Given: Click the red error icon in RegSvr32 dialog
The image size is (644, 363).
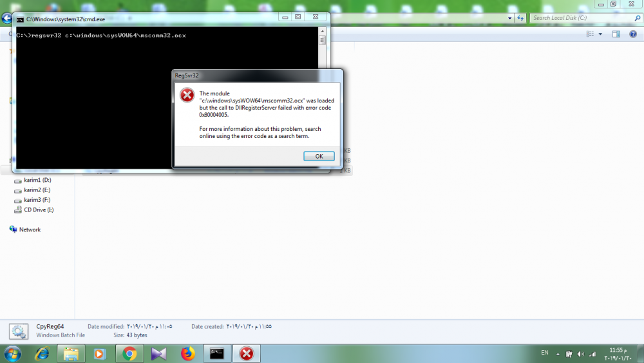Looking at the screenshot, I should pos(187,95).
